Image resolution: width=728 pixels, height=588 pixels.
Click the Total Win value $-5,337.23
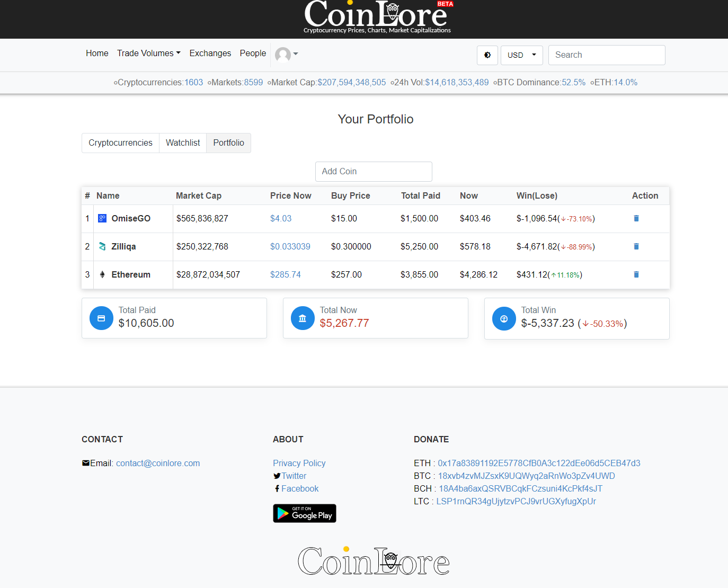[548, 323]
